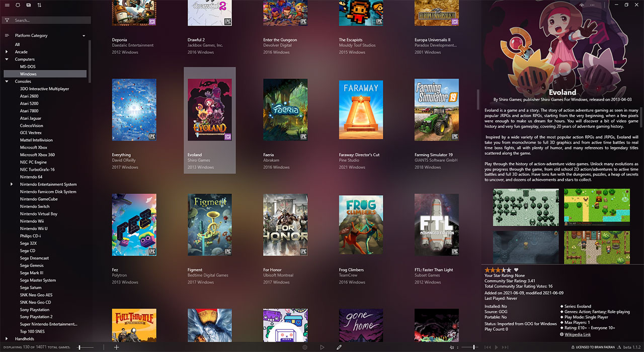The image size is (644, 352).
Task: Select the Sega Genesis platform
Action: 32,266
